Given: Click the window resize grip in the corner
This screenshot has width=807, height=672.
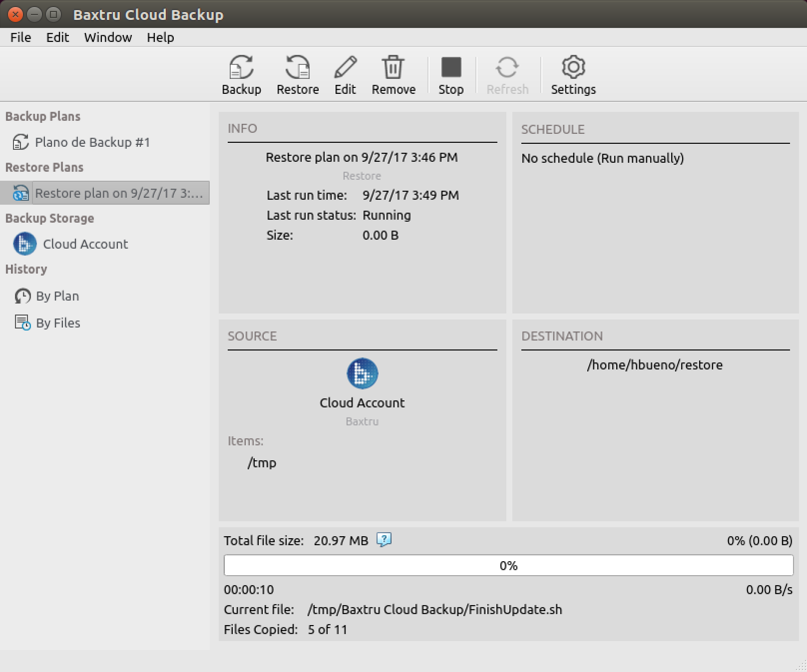Looking at the screenshot, I should tap(800, 666).
